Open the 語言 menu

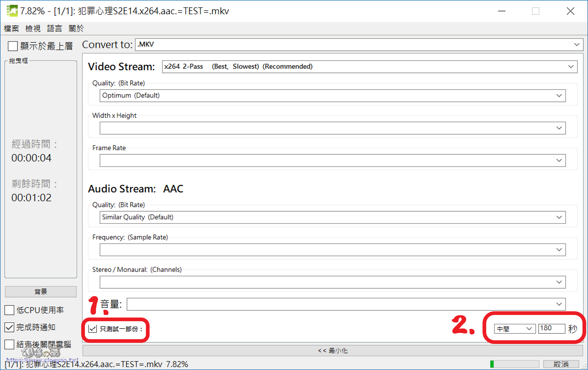(54, 29)
